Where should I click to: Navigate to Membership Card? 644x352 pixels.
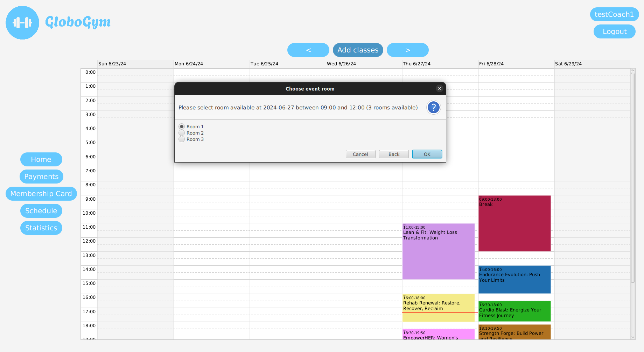[41, 194]
